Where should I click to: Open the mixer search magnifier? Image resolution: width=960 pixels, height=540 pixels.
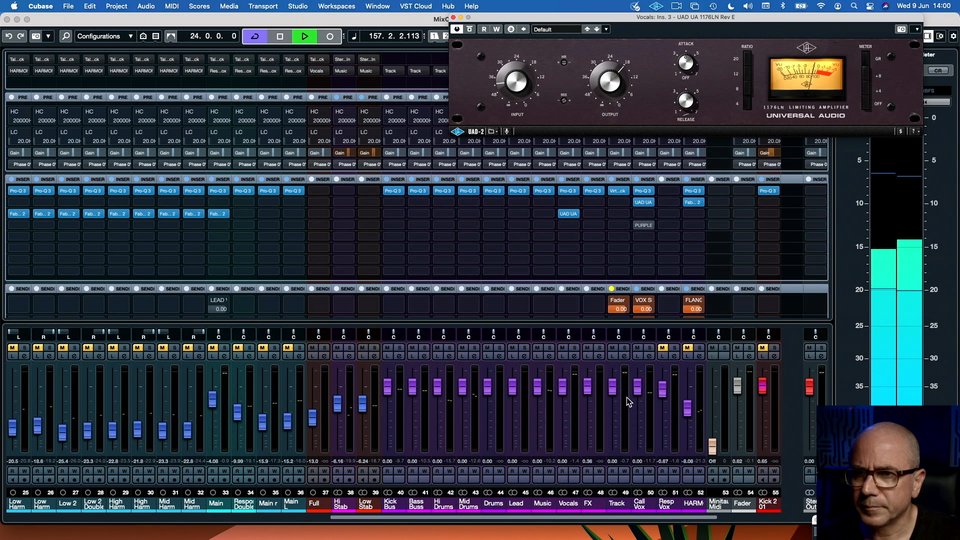pos(66,36)
